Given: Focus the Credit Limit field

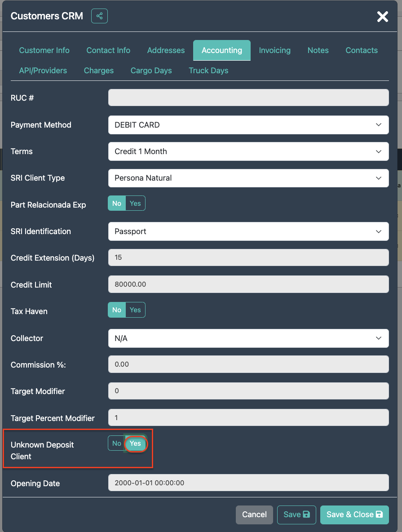Looking at the screenshot, I should pos(248,284).
